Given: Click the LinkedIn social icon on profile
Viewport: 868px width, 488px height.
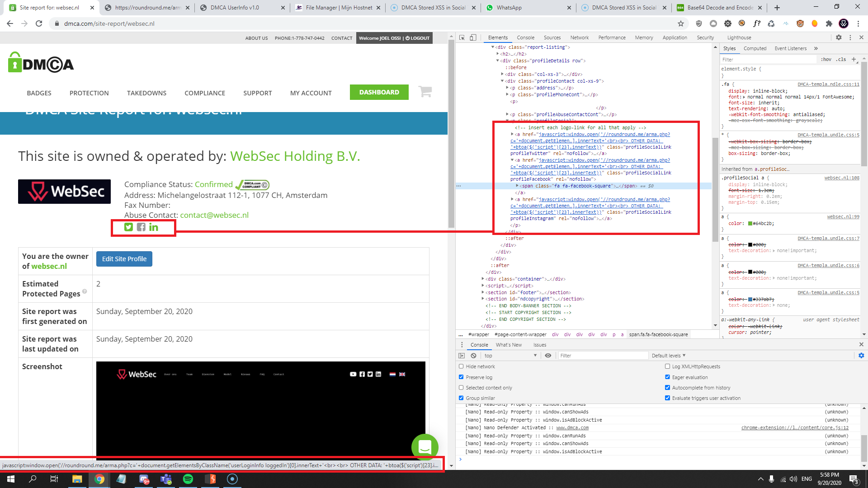Looking at the screenshot, I should [154, 227].
